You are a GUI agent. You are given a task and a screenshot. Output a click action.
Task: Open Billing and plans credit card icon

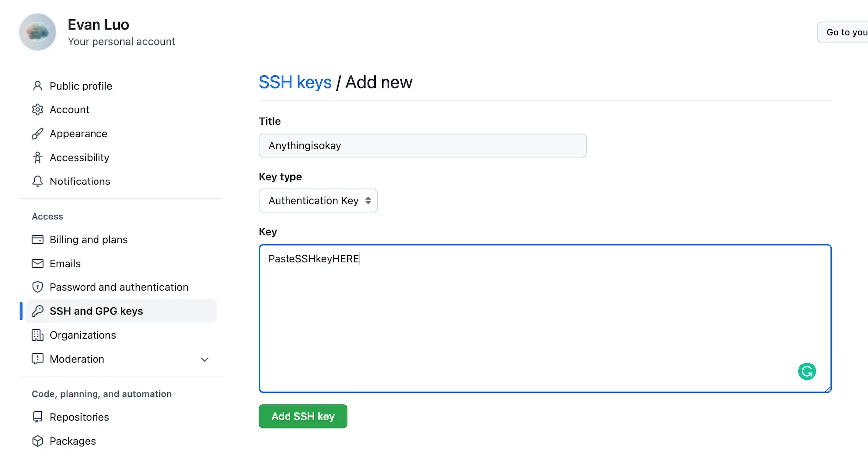[38, 239]
